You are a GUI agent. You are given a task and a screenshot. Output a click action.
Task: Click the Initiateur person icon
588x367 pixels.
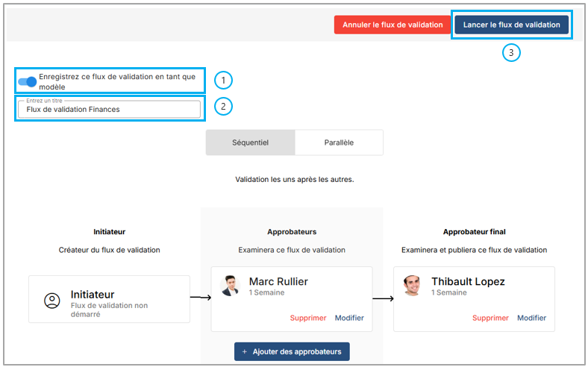pyautogui.click(x=51, y=301)
